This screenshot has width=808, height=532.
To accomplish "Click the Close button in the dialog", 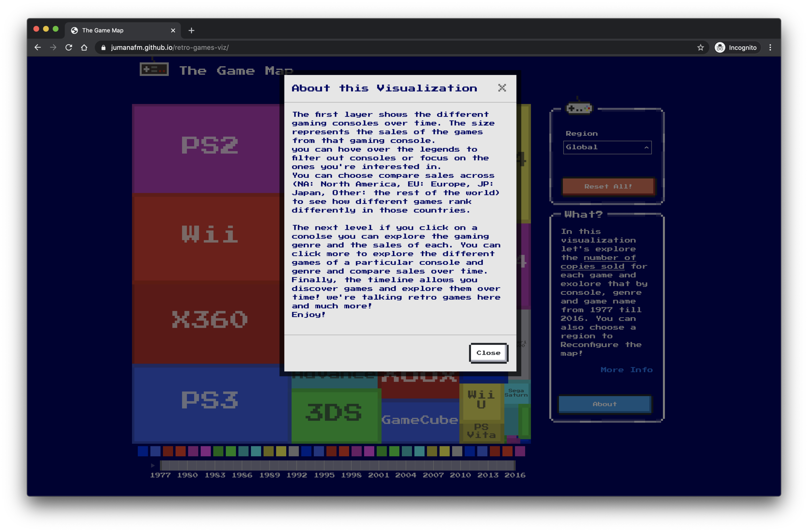I will pos(488,353).
